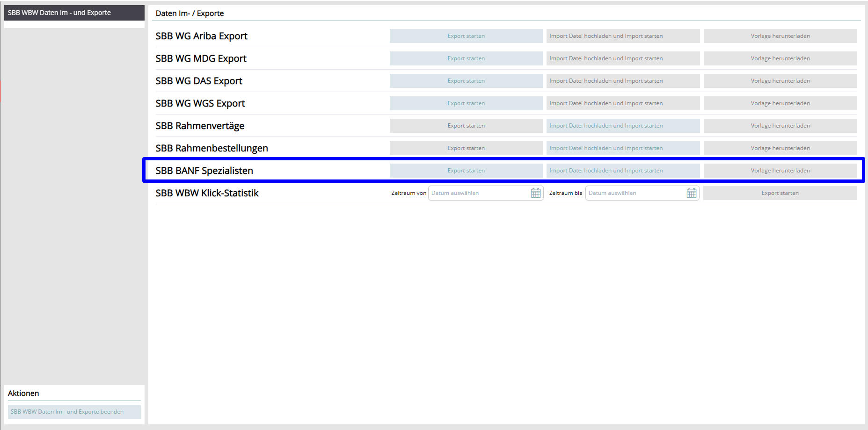Click the Zeitraum von date field
Viewport: 868px width, 430px height.
[x=479, y=193]
